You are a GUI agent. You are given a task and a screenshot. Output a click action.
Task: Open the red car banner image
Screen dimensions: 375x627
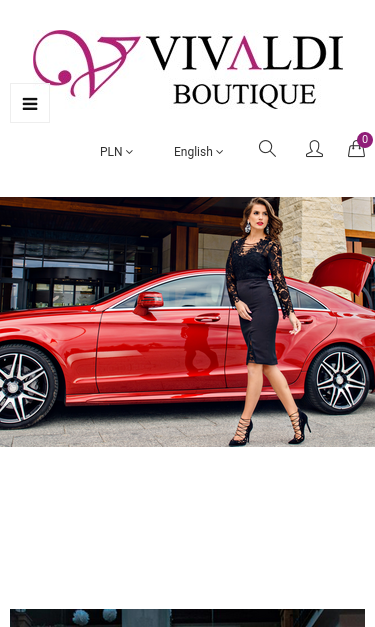tap(188, 322)
